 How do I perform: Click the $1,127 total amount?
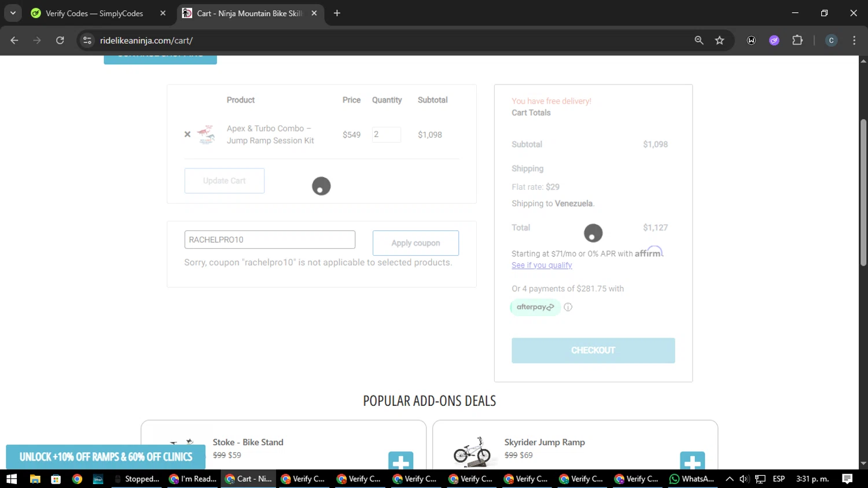point(655,228)
